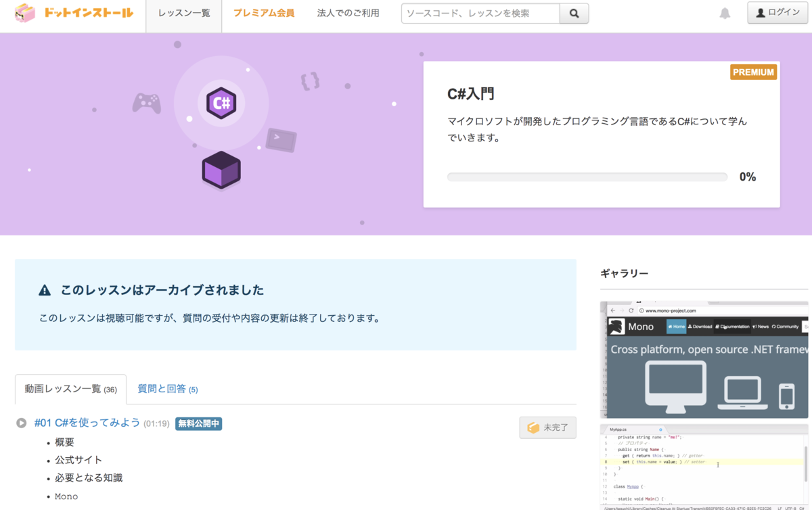Click the Mono bullet item
The height and width of the screenshot is (510, 812).
click(x=66, y=496)
